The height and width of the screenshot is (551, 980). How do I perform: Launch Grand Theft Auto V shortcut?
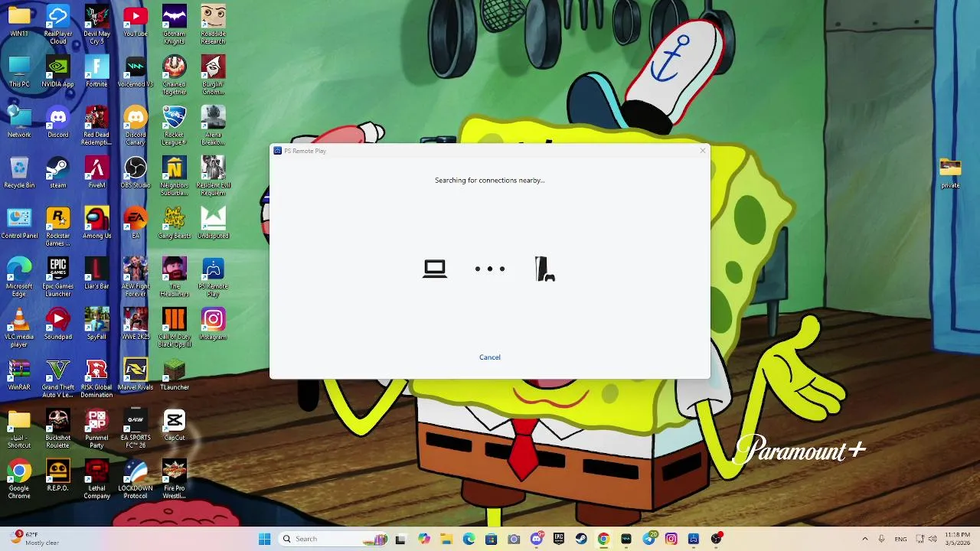(x=58, y=378)
